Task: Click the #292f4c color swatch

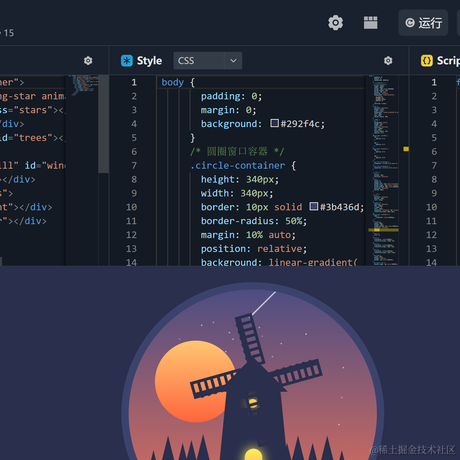Action: tap(274, 123)
